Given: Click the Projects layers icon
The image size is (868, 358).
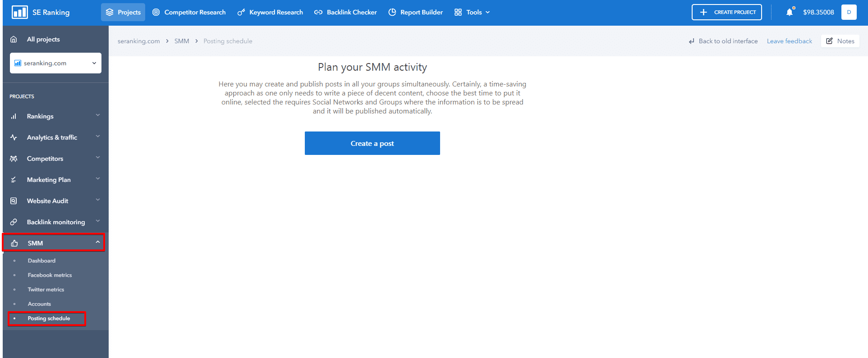Looking at the screenshot, I should click(x=110, y=12).
